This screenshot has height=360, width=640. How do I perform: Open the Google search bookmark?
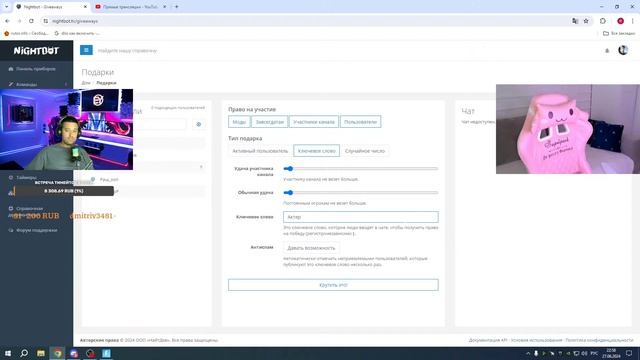(77, 33)
